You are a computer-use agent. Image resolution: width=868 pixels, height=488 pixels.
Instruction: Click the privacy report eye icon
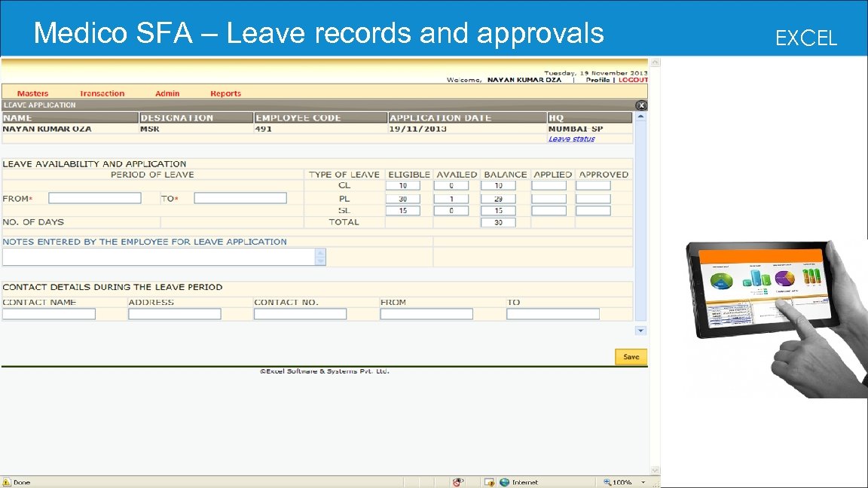tap(458, 482)
